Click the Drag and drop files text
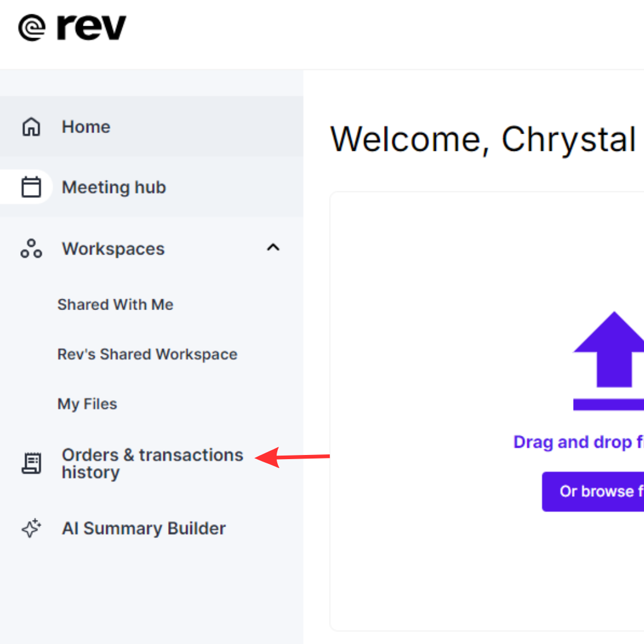Image resolution: width=644 pixels, height=644 pixels. coord(578,442)
